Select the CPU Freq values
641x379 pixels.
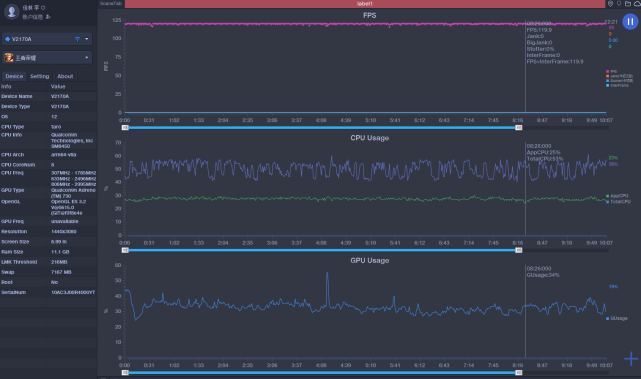(74, 179)
